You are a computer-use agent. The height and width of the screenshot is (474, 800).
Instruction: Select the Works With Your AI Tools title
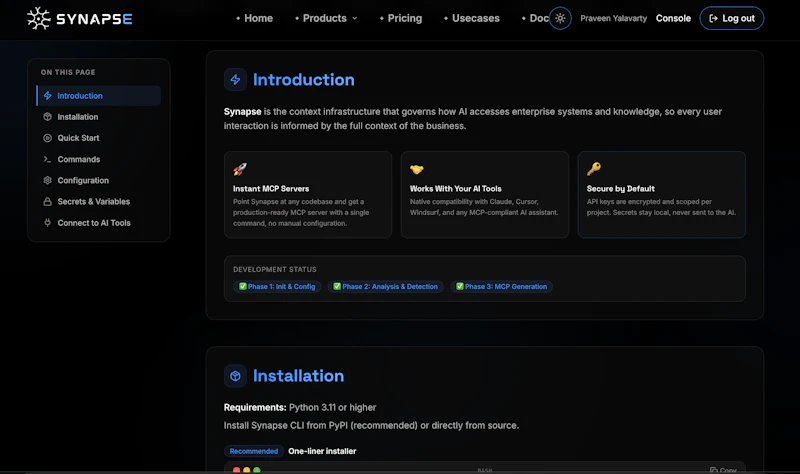coord(456,189)
